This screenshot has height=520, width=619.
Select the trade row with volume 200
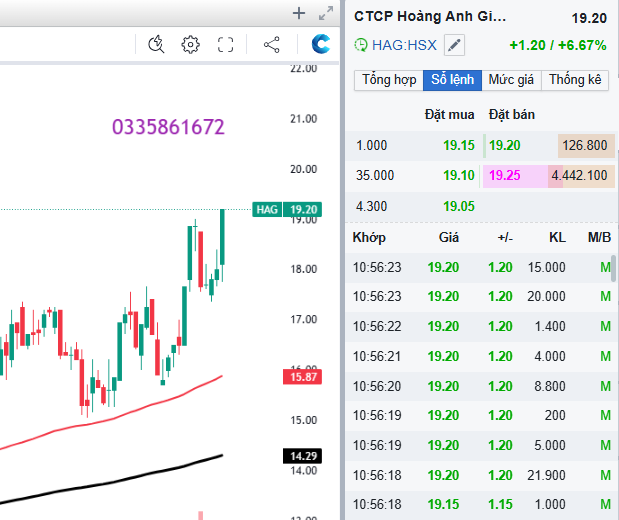coord(480,415)
